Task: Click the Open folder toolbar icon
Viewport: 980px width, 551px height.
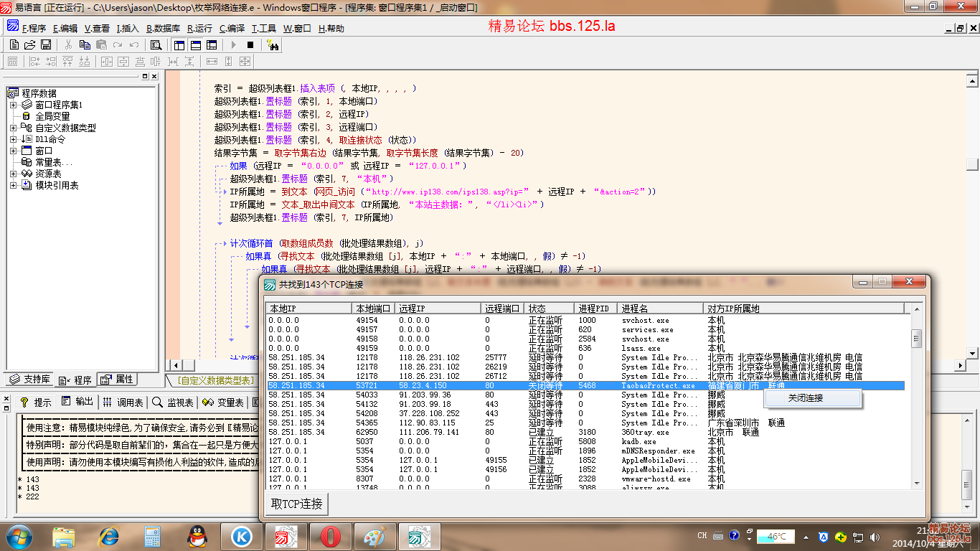Action: click(x=29, y=44)
